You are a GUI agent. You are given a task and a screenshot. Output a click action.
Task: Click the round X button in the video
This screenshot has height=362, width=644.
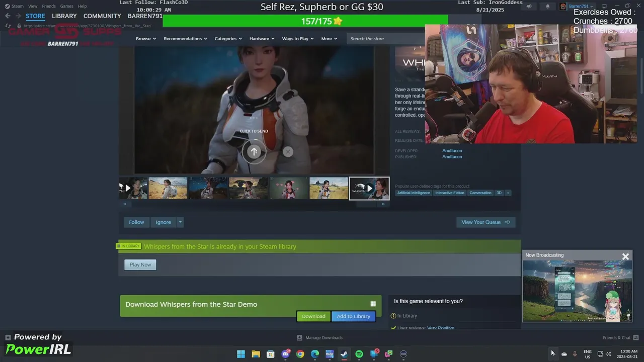pyautogui.click(x=288, y=151)
